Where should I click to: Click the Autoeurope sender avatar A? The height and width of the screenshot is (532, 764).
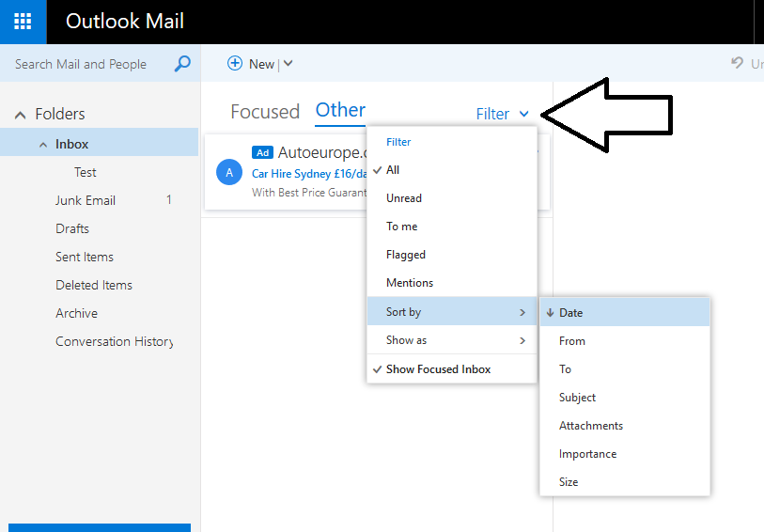click(229, 172)
